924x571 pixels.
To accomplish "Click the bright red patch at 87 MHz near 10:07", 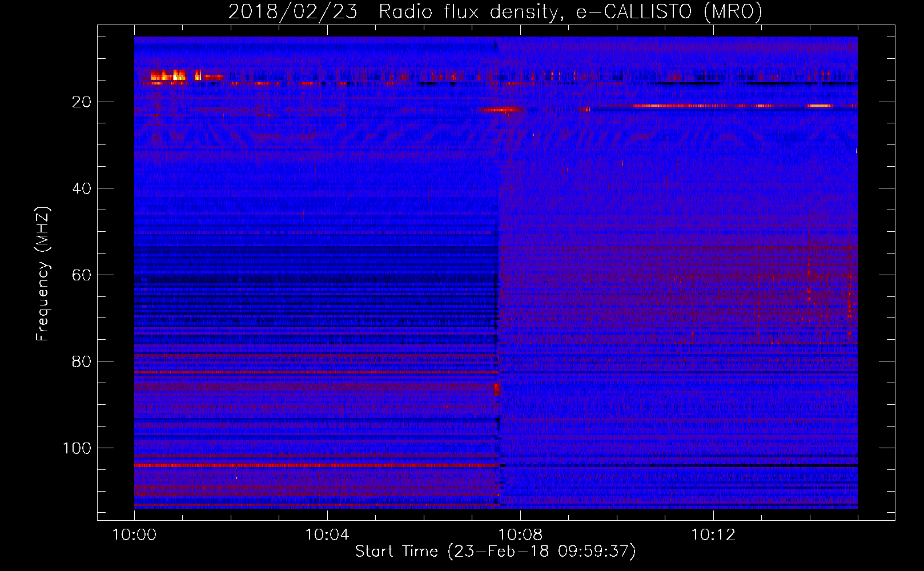I will (x=496, y=389).
